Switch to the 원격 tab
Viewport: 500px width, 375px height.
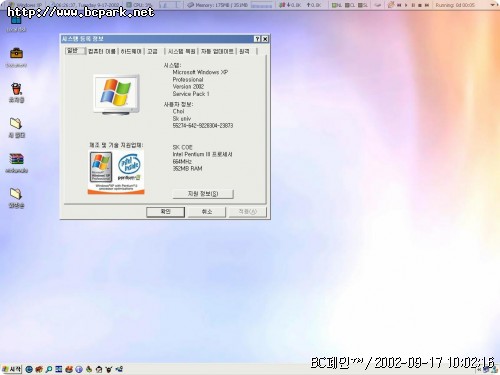244,51
